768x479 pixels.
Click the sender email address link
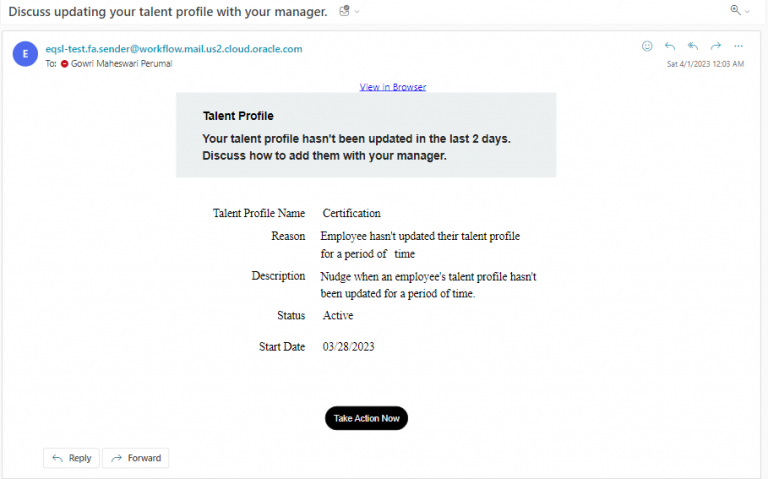pyautogui.click(x=174, y=49)
